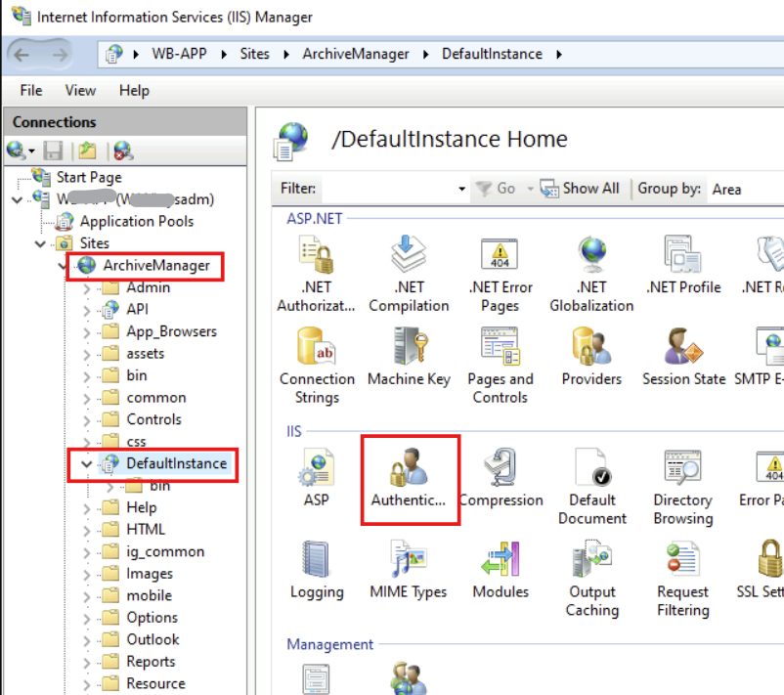This screenshot has height=695, width=784.
Task: Open Authentication feature
Action: click(x=409, y=479)
